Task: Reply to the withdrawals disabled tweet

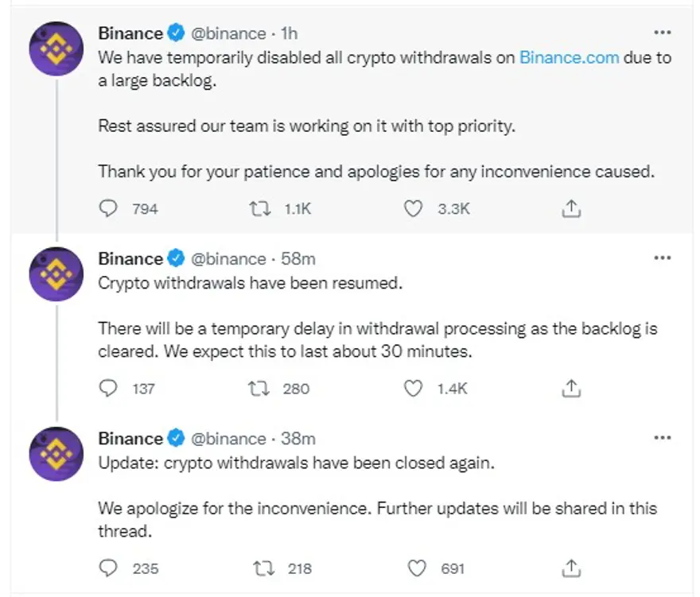Action: point(107,208)
